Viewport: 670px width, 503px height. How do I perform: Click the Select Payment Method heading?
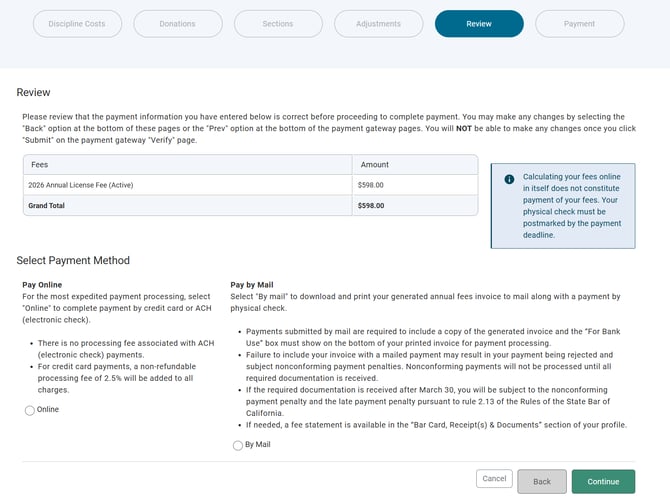(73, 261)
